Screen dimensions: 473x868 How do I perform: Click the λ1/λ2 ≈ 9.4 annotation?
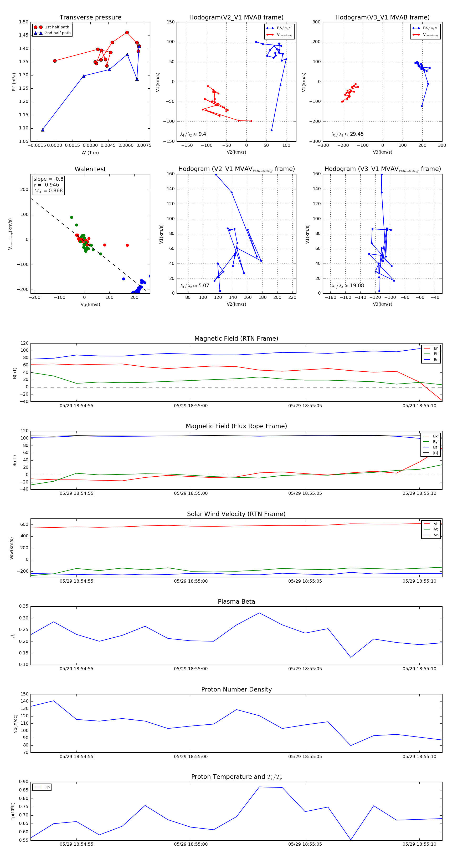193,134
